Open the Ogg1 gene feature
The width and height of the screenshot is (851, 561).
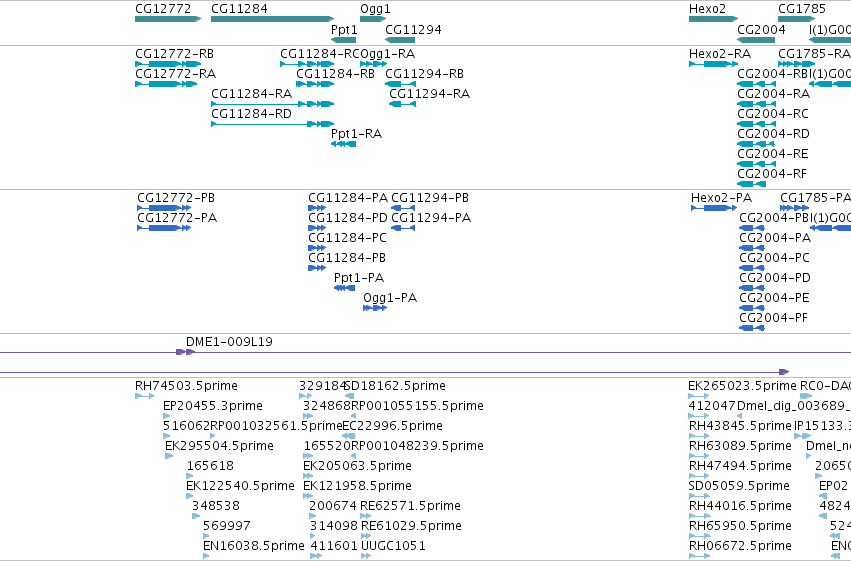(x=373, y=19)
